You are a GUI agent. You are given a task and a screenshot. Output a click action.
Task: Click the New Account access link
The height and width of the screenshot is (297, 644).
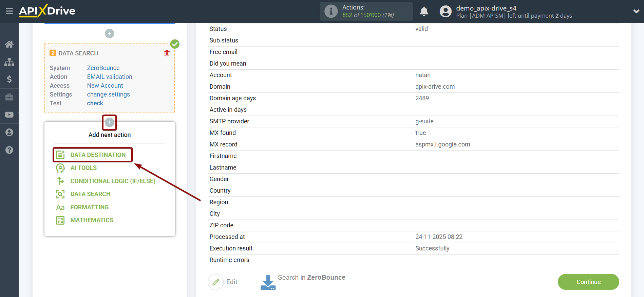pos(105,86)
